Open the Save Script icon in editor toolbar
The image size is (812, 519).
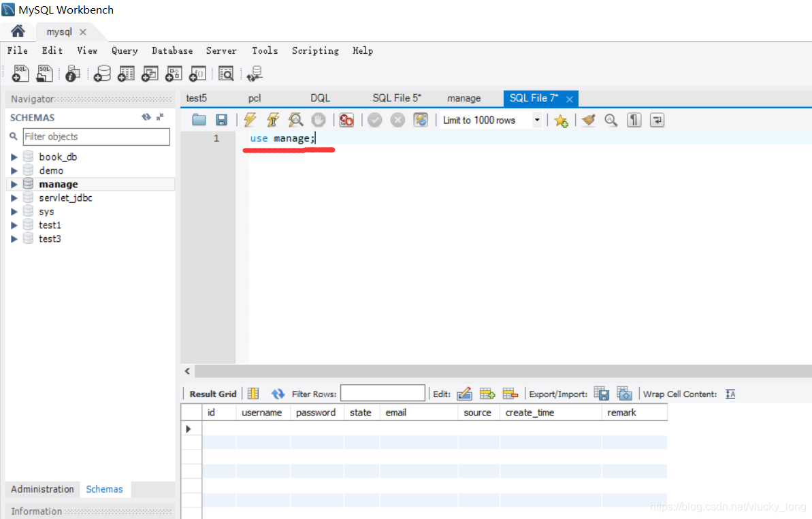pyautogui.click(x=221, y=120)
